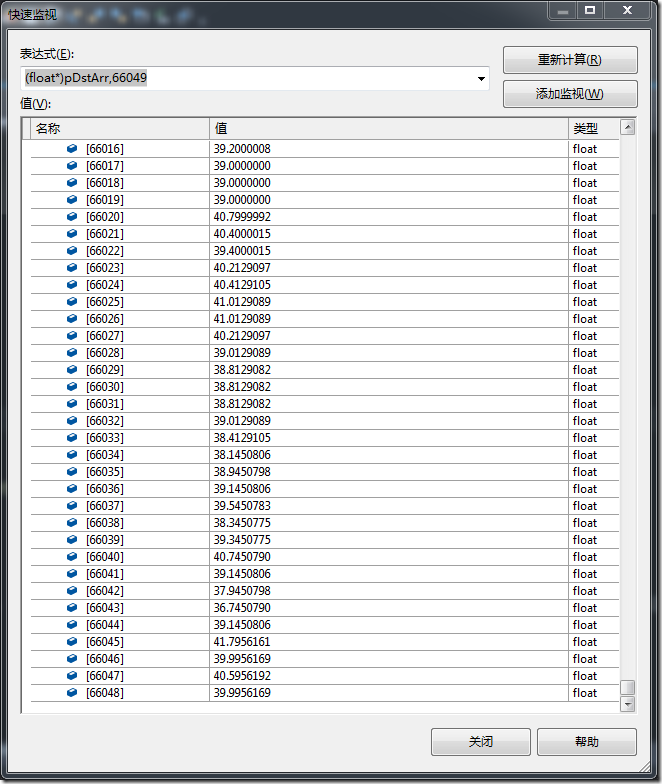662x784 pixels.
Task: Click the value 40.7999992
Action: tap(242, 216)
